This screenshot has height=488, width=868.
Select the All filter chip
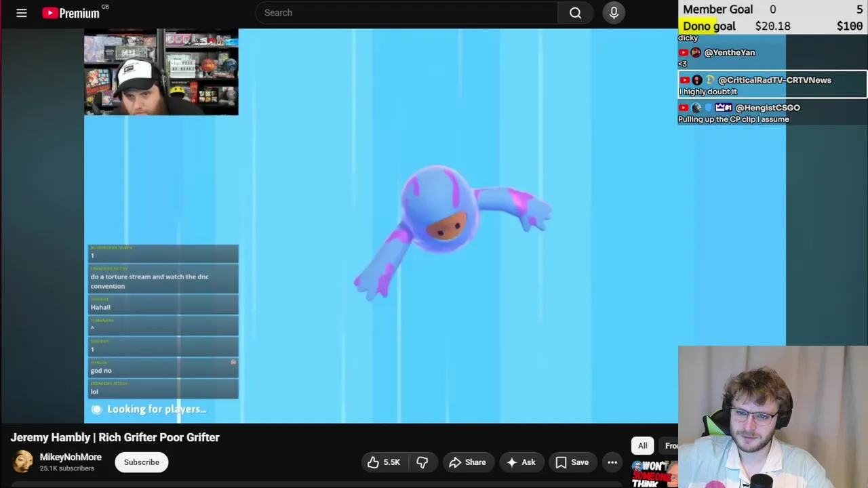tap(642, 445)
